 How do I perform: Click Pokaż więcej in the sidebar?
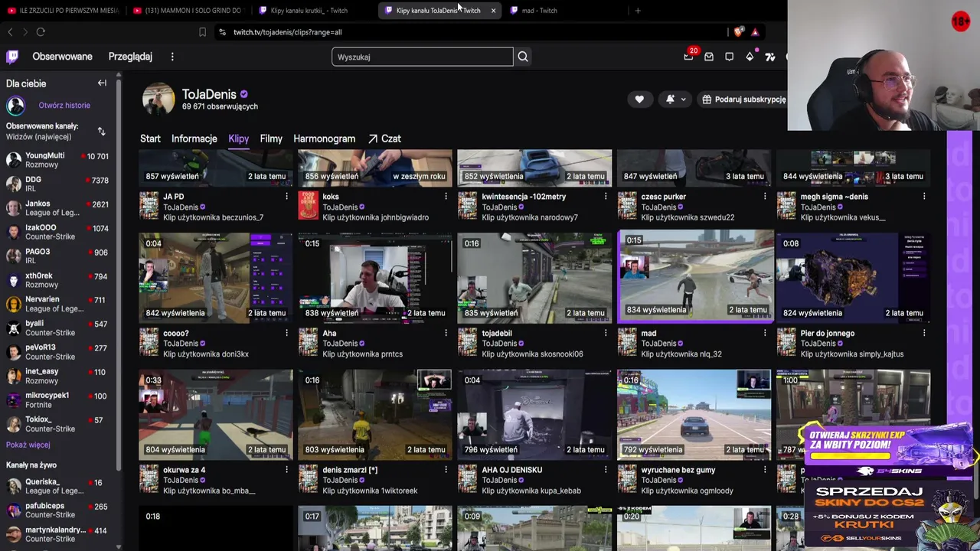click(28, 445)
